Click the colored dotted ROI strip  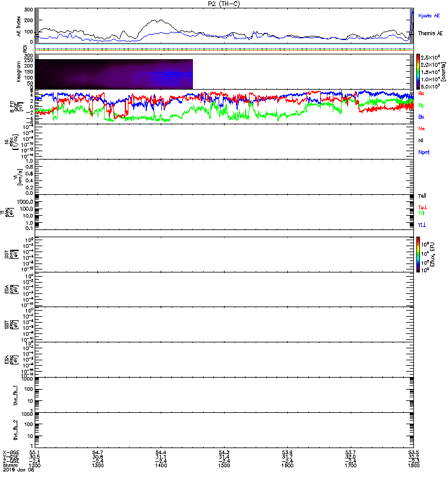coord(224,49)
